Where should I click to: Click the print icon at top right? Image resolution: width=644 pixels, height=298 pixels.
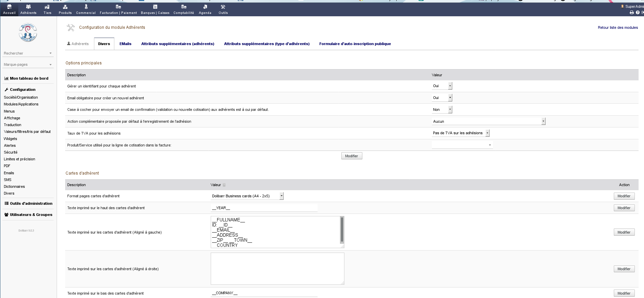click(631, 13)
